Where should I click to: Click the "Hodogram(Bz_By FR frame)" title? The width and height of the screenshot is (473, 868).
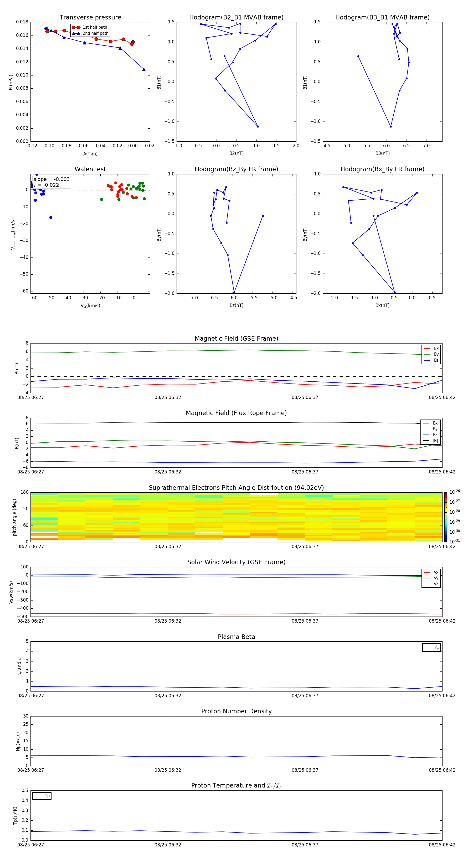click(236, 169)
